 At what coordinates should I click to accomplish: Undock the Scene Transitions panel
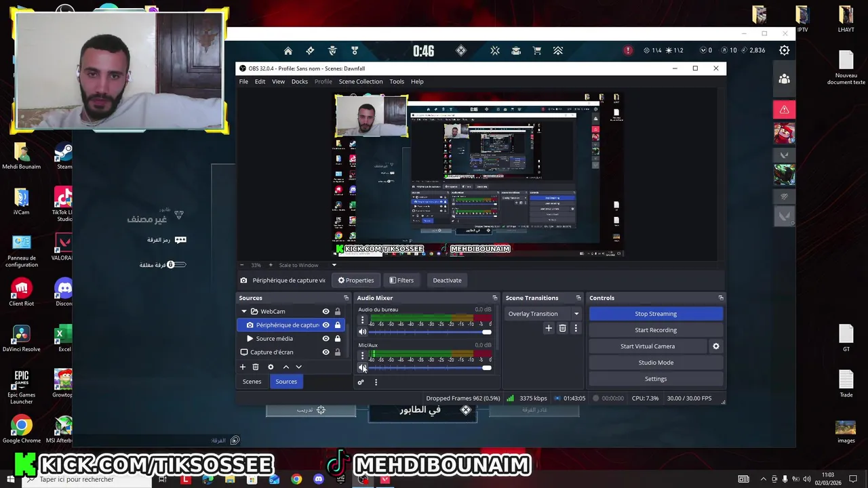pyautogui.click(x=578, y=298)
